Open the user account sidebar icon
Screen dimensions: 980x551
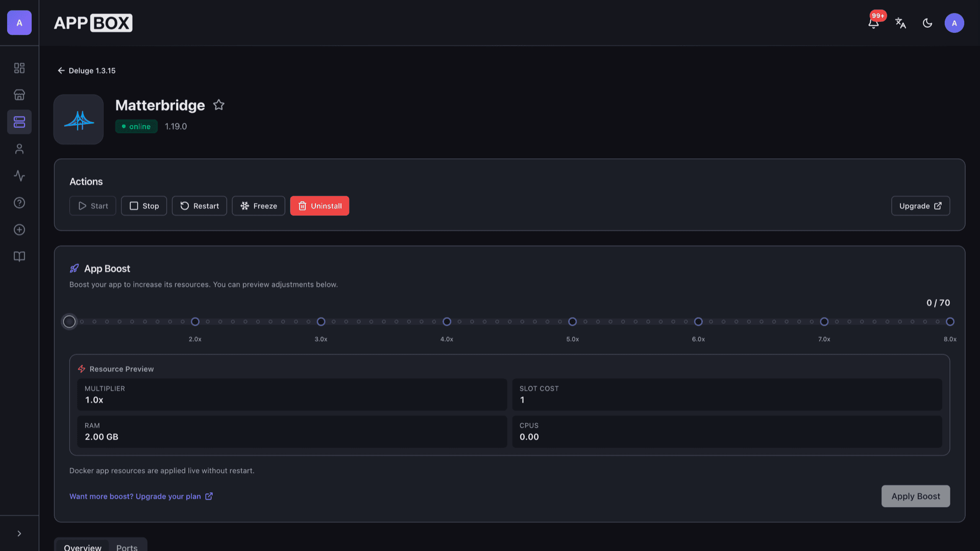tap(19, 149)
